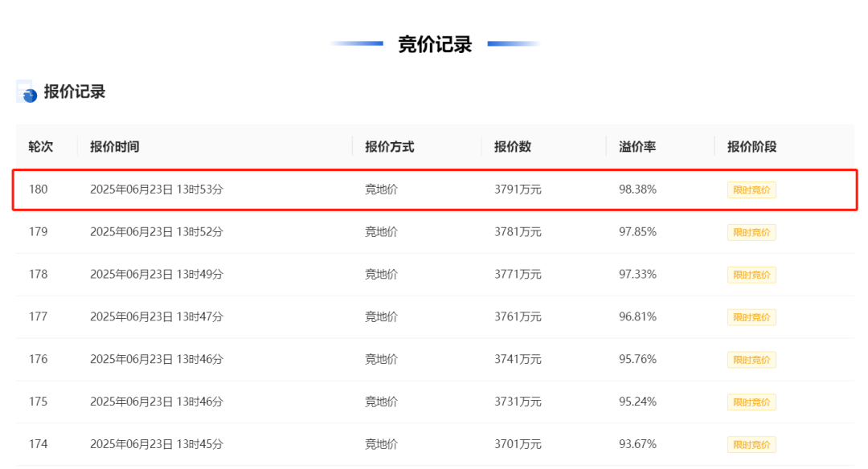868x469 pixels.
Task: Select round 177 bid time cell
Action: tap(157, 317)
